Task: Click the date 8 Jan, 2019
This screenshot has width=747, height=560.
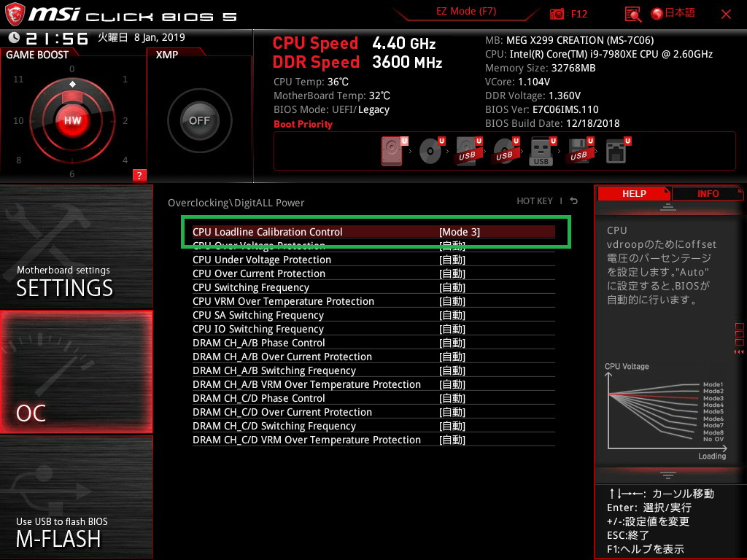Action: click(x=159, y=37)
